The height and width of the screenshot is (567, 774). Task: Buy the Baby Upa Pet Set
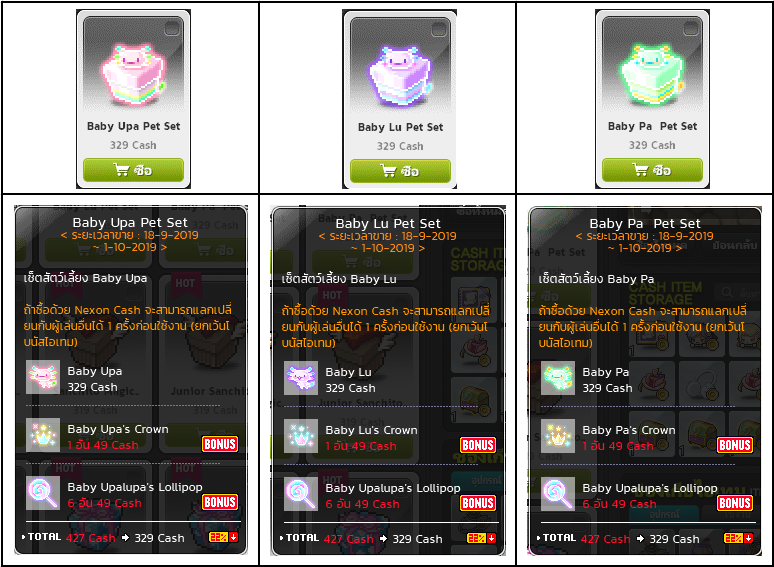coord(133,170)
